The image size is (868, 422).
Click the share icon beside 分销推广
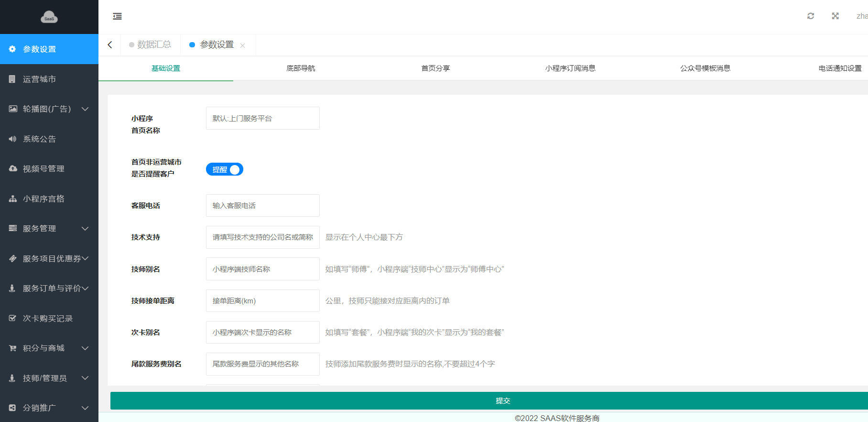pyautogui.click(x=12, y=408)
